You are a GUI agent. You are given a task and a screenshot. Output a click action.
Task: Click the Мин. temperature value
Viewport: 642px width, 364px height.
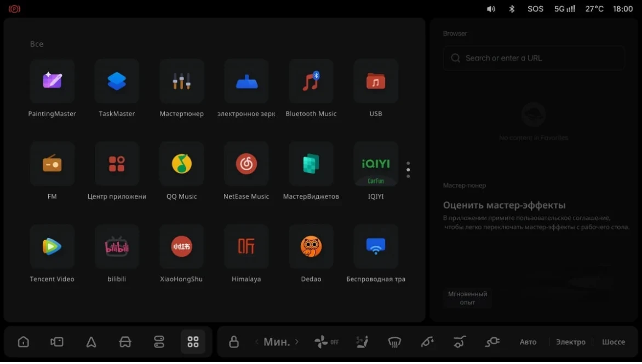pyautogui.click(x=277, y=342)
